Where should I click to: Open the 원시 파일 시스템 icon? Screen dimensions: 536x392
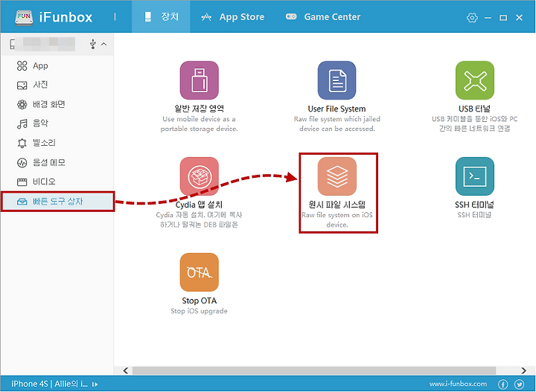[x=336, y=176]
